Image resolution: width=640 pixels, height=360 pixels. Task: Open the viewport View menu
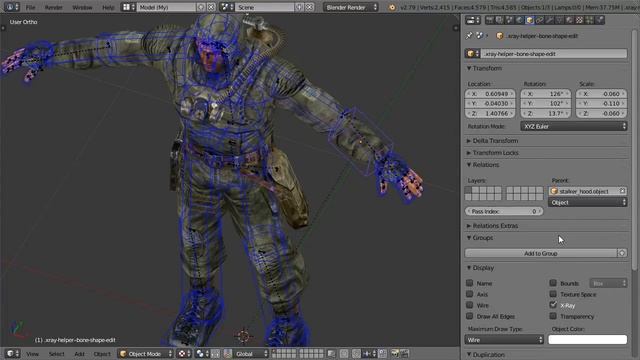[x=32, y=354]
